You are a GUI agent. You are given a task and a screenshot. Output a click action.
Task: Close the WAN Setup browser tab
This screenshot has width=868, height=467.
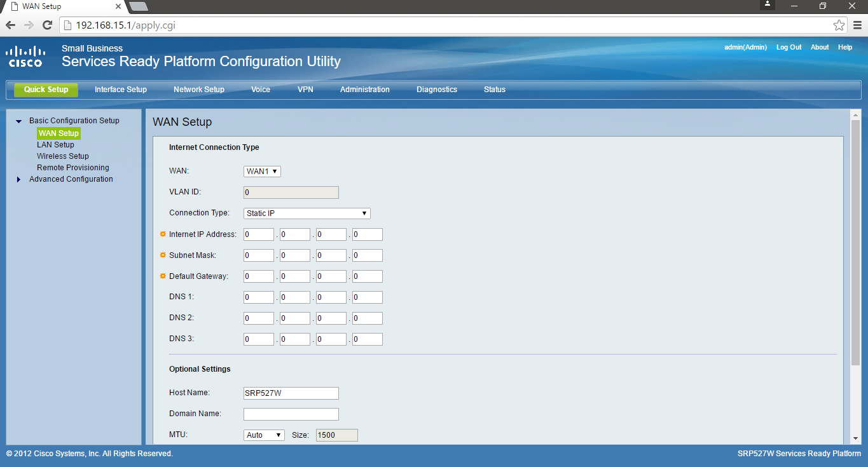pos(118,6)
